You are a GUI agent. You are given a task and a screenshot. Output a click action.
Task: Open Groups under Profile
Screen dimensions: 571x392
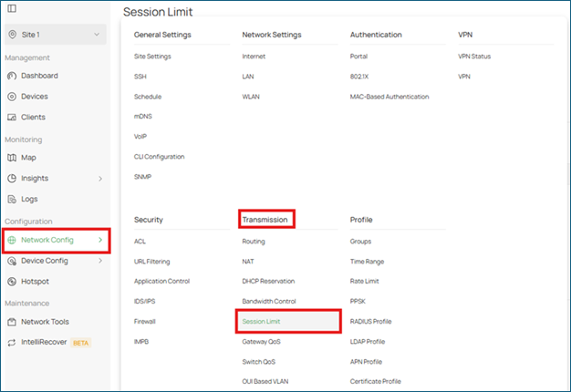coord(360,242)
